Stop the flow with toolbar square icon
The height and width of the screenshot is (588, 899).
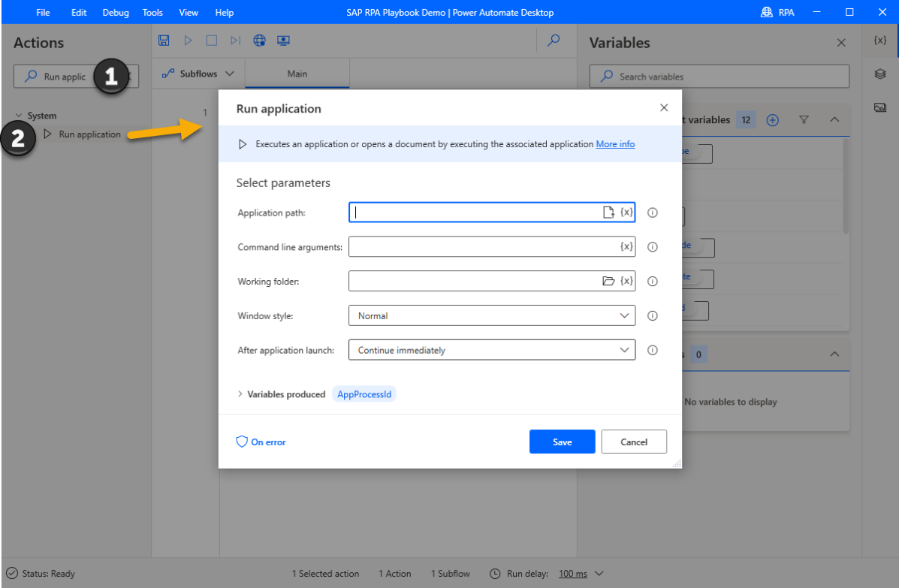(212, 40)
